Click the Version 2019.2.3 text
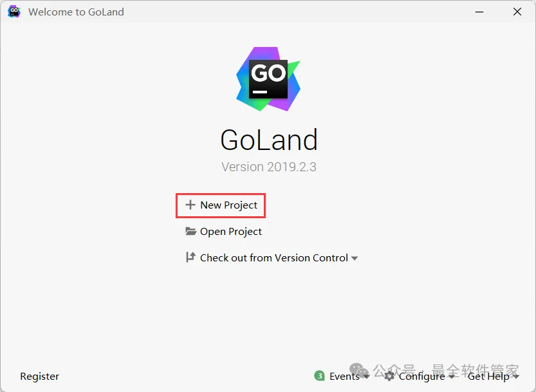The image size is (536, 392). pos(269,167)
